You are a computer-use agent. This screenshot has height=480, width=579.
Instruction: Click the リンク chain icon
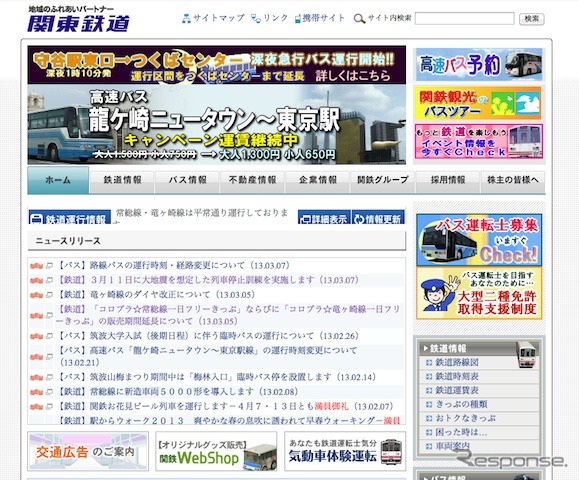(256, 18)
